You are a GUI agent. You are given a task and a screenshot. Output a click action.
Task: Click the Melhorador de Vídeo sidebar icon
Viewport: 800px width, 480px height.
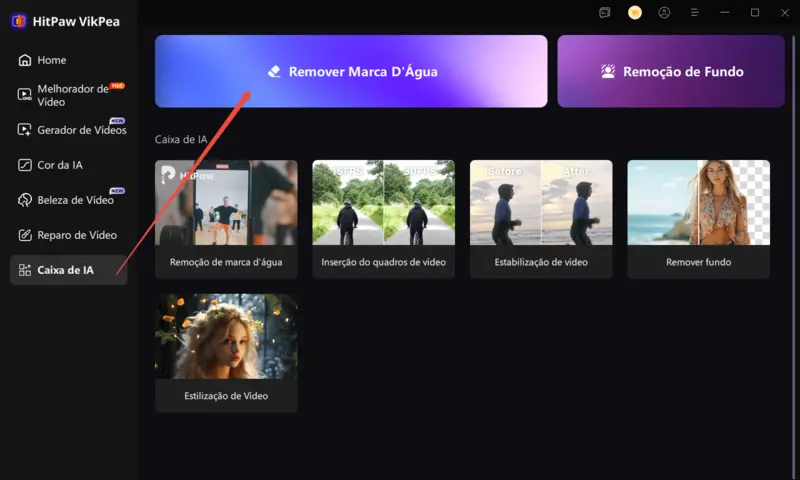pyautogui.click(x=24, y=94)
